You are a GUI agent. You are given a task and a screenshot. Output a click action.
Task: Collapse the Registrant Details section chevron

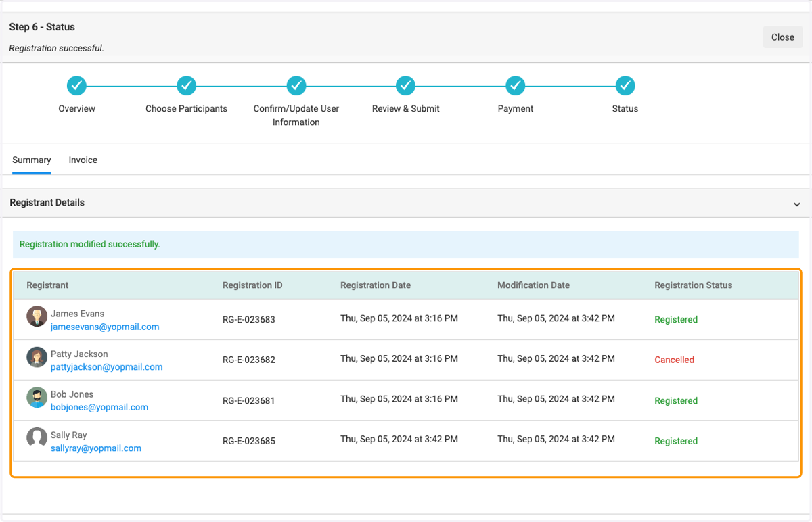coord(797,204)
